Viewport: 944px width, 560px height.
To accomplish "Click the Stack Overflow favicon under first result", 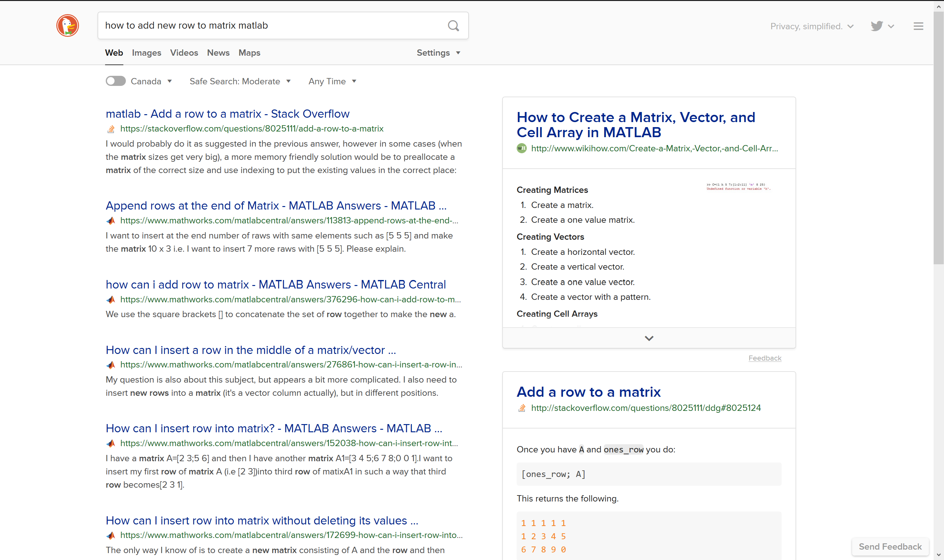I will (110, 129).
